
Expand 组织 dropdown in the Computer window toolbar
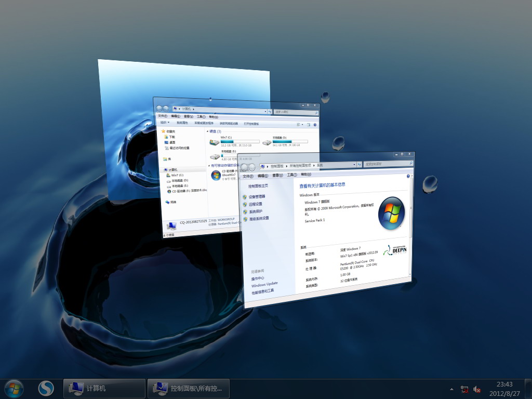tap(165, 122)
